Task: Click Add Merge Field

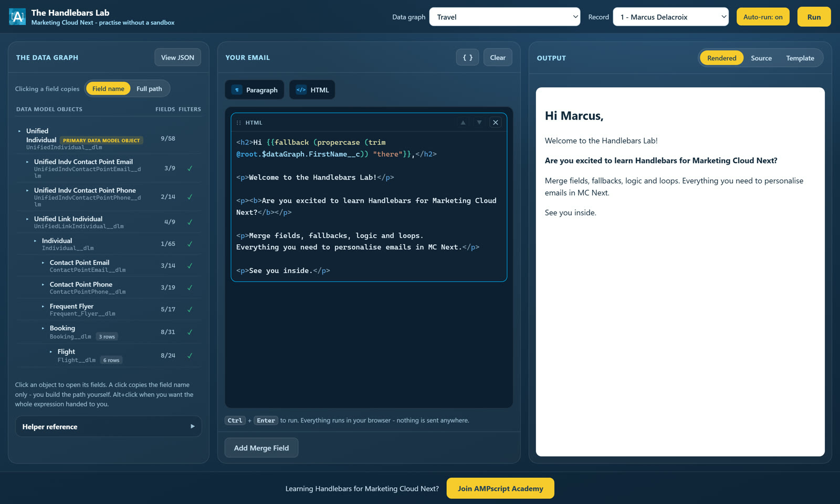Action: (261, 448)
